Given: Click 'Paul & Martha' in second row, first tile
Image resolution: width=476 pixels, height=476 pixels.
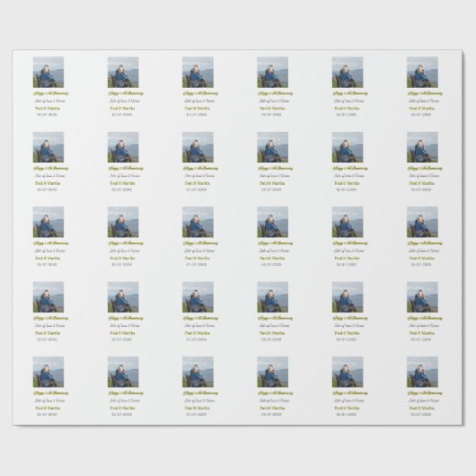Looking at the screenshot, I should coord(48,183).
